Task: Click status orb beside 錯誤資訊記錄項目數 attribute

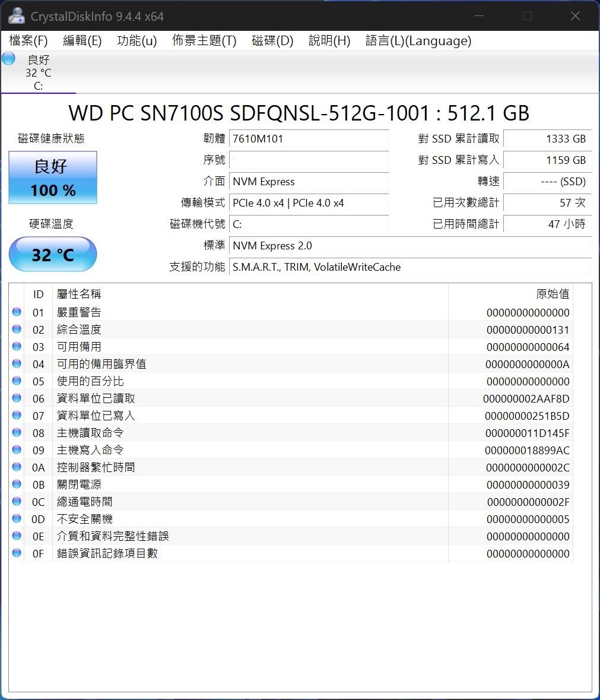Action: (x=17, y=553)
